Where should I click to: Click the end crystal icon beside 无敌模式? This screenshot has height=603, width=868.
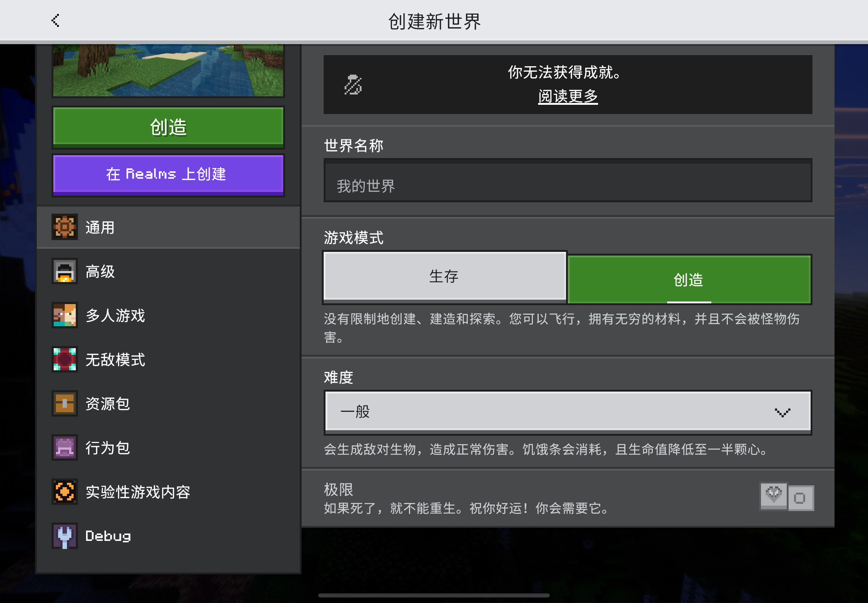point(65,359)
